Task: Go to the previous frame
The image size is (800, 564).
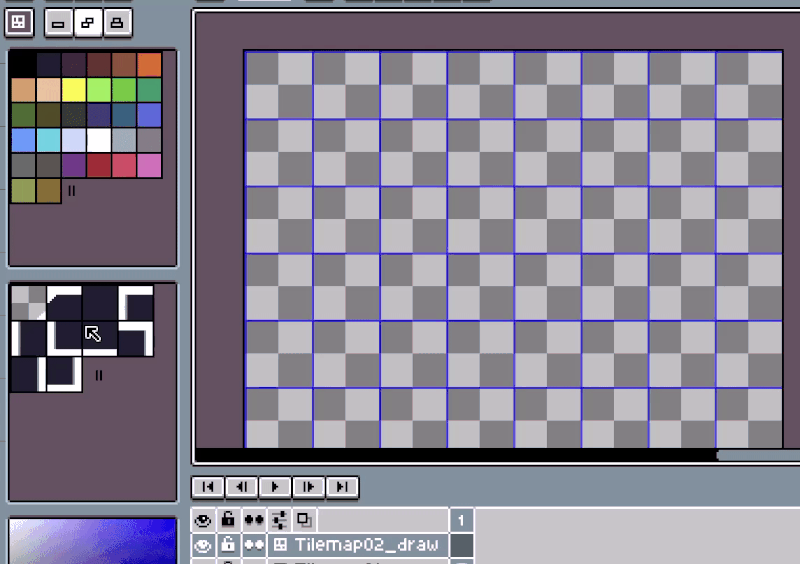Action: (x=241, y=487)
